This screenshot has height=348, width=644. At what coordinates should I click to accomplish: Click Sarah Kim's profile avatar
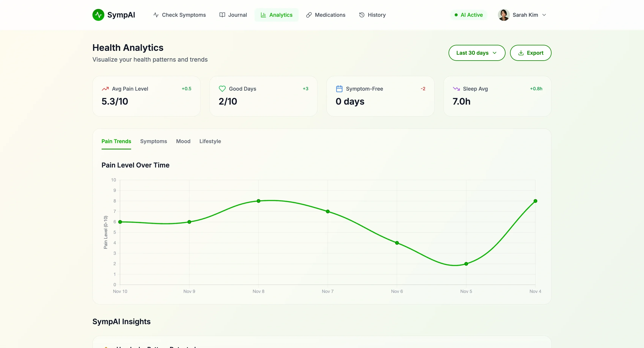point(503,15)
